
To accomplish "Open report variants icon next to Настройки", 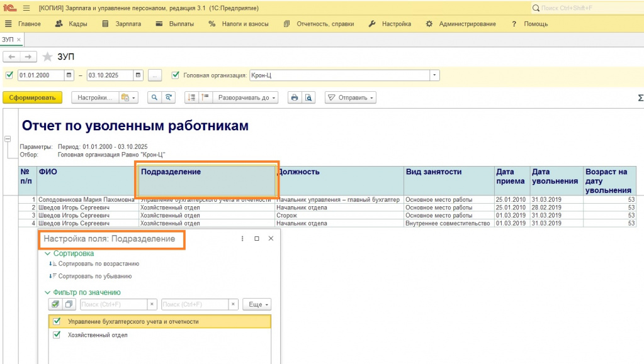I will coord(125,97).
